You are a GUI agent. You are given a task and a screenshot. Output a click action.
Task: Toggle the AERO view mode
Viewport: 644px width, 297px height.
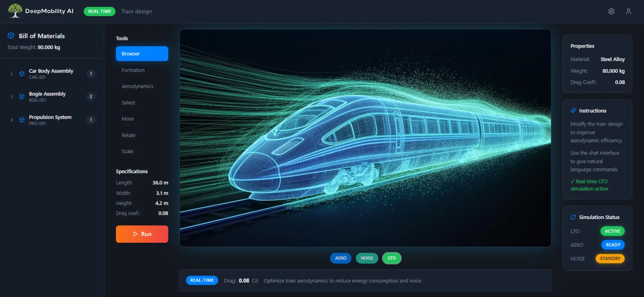click(x=341, y=258)
